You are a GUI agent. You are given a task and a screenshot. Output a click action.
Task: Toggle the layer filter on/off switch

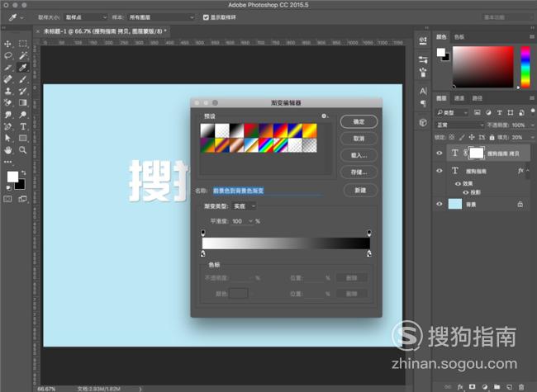point(533,111)
